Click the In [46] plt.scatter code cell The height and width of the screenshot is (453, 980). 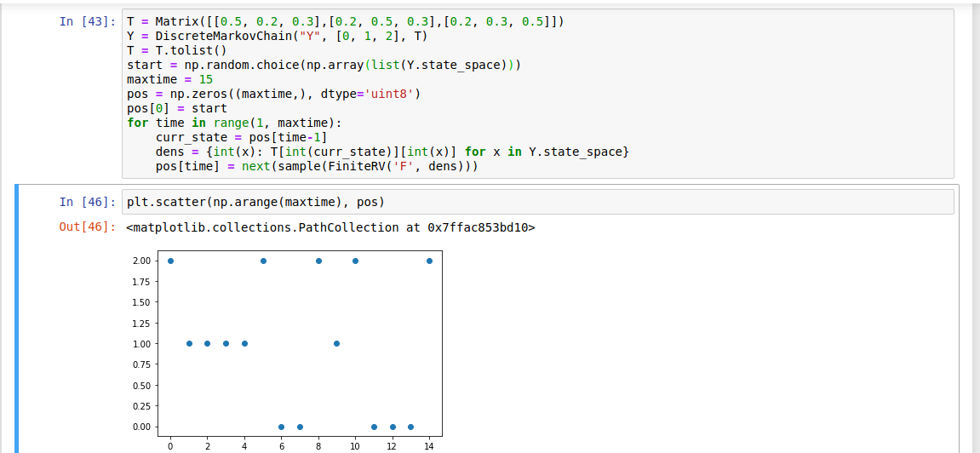tap(537, 202)
